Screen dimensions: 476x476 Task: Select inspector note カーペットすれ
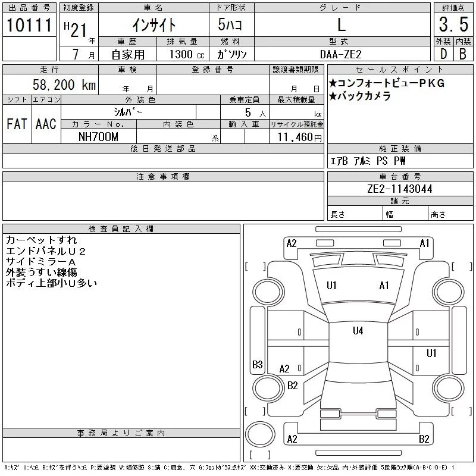[x=42, y=240]
